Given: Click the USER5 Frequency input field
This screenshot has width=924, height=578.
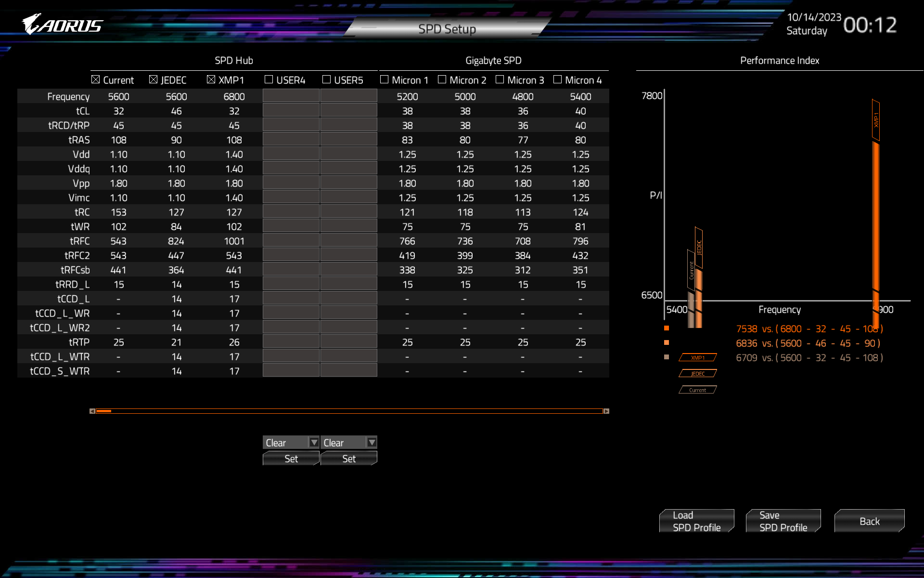Looking at the screenshot, I should point(349,96).
